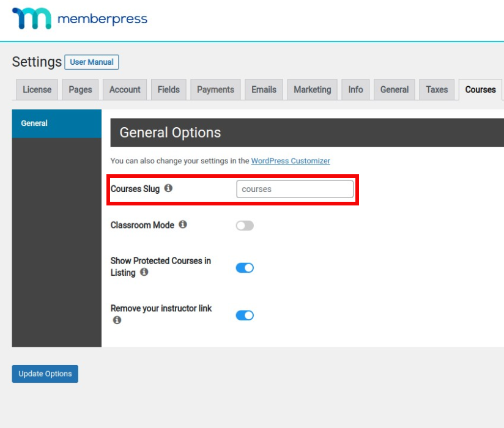This screenshot has width=504, height=428.
Task: Click the Settings page title
Action: [37, 62]
